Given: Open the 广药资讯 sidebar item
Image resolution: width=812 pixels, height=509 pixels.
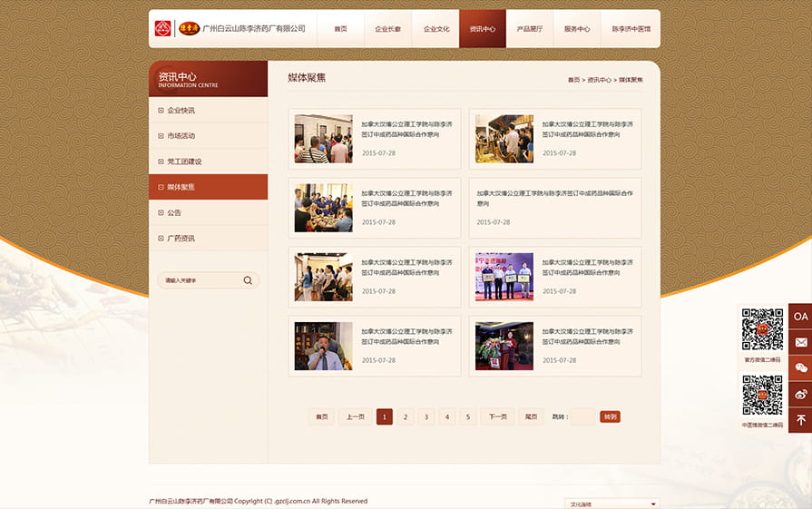Looking at the screenshot, I should (x=208, y=239).
